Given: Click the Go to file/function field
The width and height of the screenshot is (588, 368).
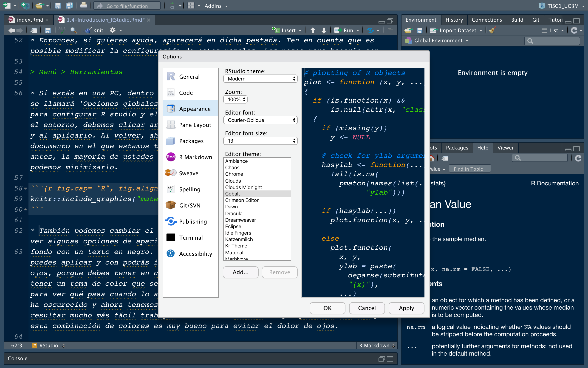Looking at the screenshot, I should pos(127,6).
